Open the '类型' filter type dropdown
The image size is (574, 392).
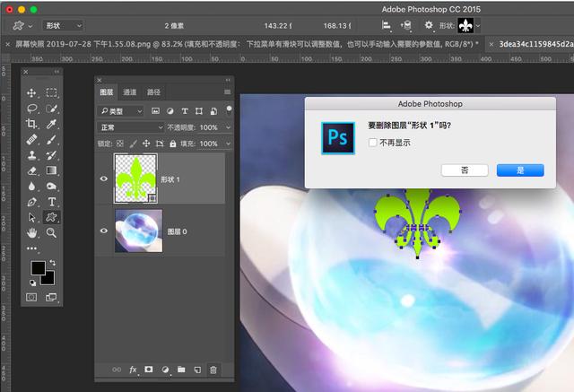click(x=120, y=111)
